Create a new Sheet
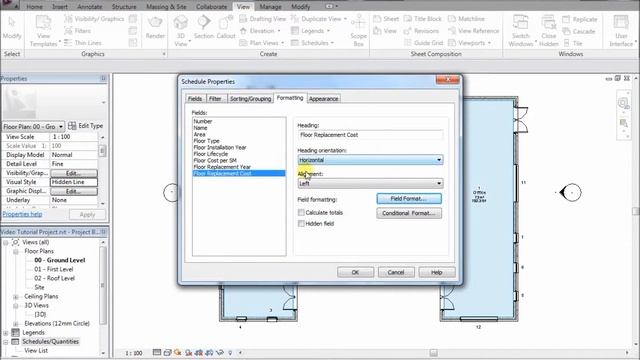 click(386, 19)
